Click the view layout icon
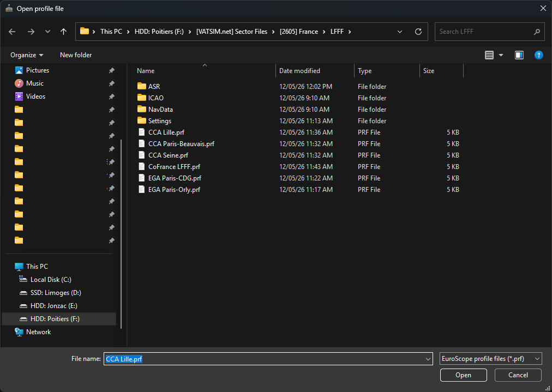 click(489, 55)
